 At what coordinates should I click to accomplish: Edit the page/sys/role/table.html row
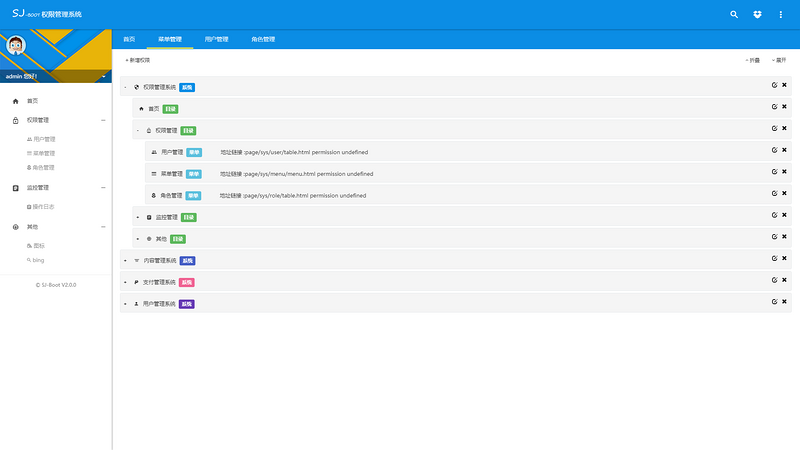coord(774,193)
